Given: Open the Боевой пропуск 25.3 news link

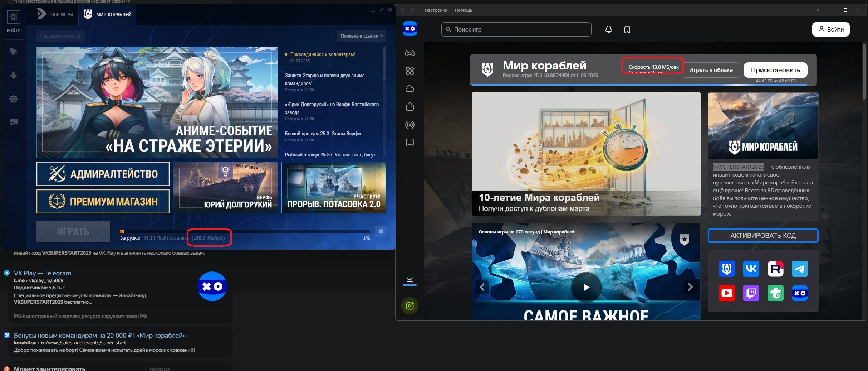Looking at the screenshot, I should [323, 133].
